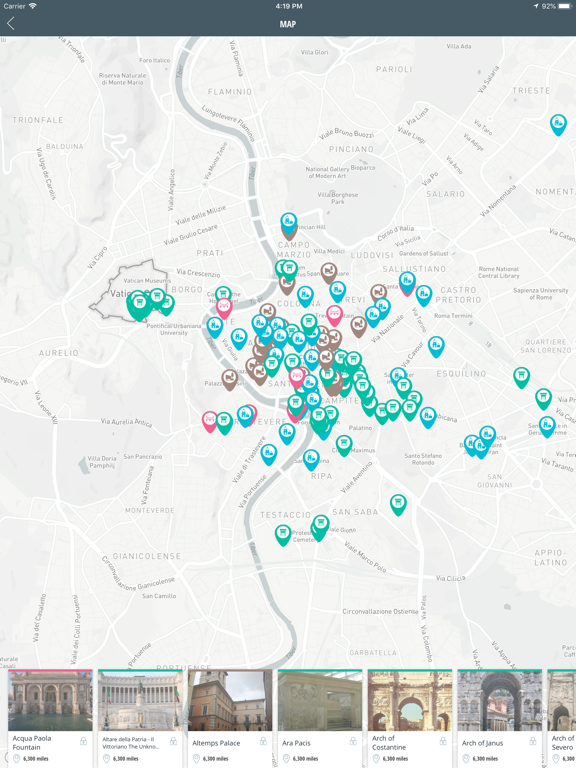This screenshot has width=576, height=768.
Task: Select the green monument pin at Circus Maximus
Action: (344, 445)
